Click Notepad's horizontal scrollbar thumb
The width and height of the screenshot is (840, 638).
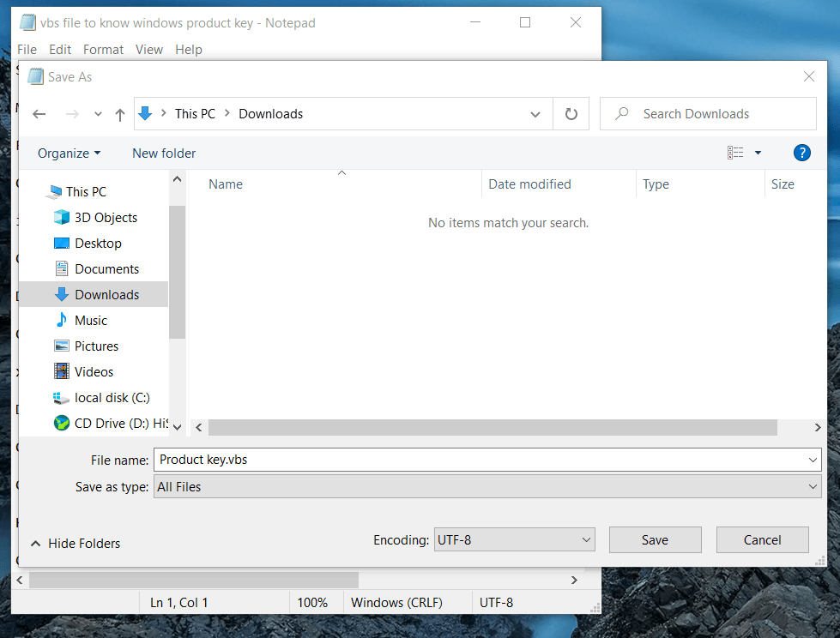(193, 581)
